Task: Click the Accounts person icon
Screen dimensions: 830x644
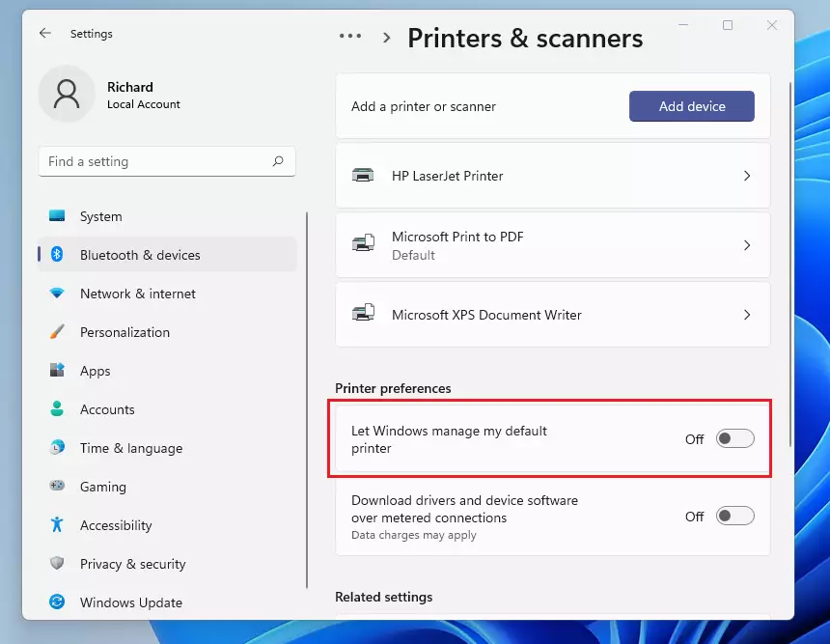Action: click(x=57, y=408)
